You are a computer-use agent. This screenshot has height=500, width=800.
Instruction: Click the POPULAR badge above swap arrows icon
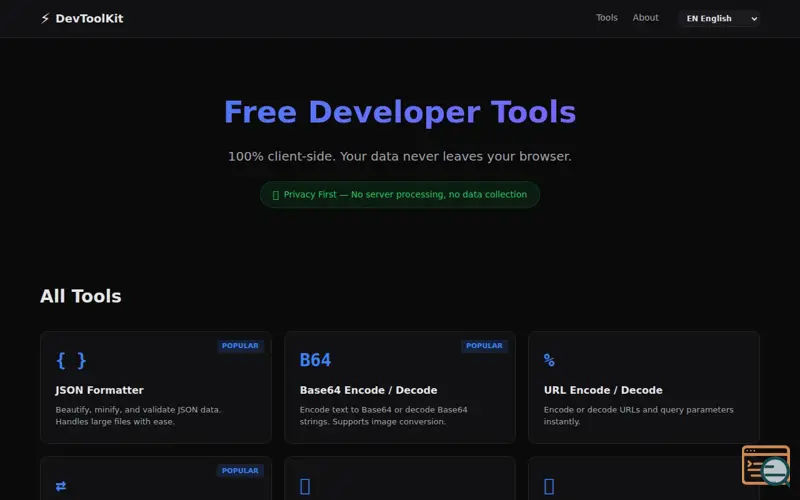point(240,470)
